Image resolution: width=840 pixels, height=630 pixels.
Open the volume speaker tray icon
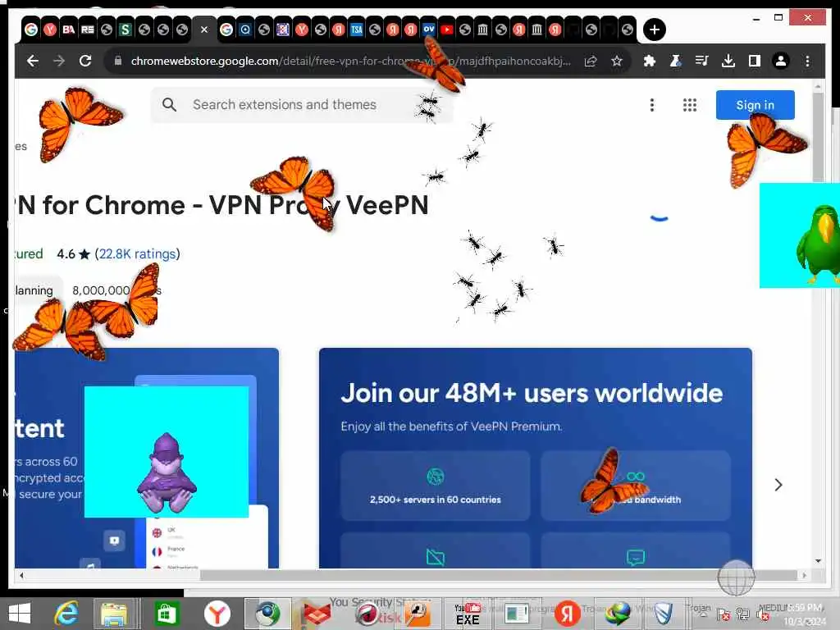[763, 614]
